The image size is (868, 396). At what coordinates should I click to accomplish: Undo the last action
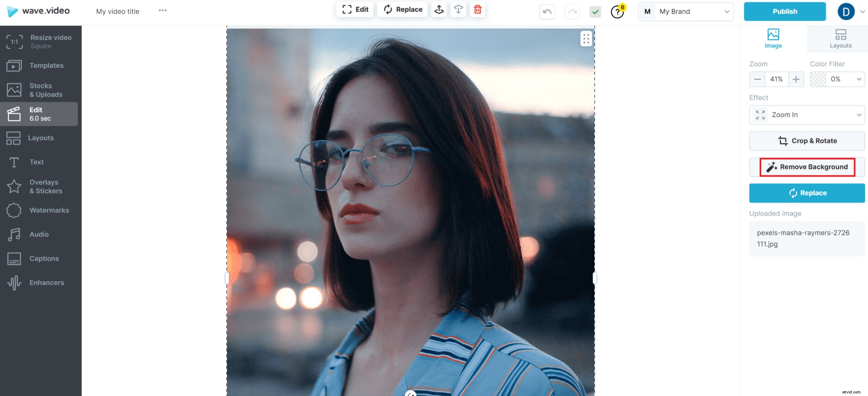click(547, 11)
